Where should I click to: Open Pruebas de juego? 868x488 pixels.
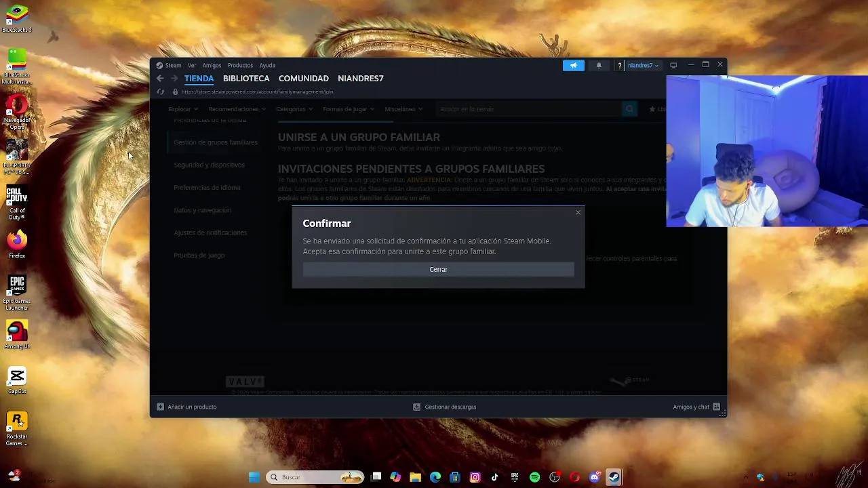(x=199, y=256)
